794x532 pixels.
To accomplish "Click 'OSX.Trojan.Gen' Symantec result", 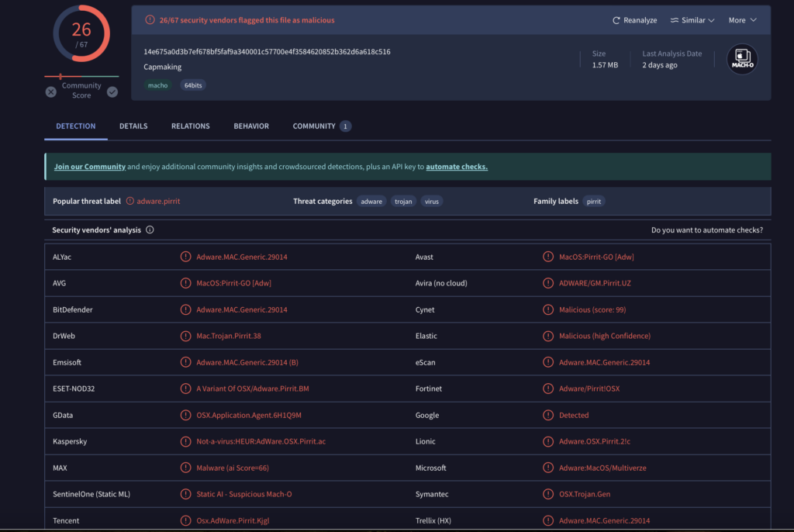I will [585, 494].
